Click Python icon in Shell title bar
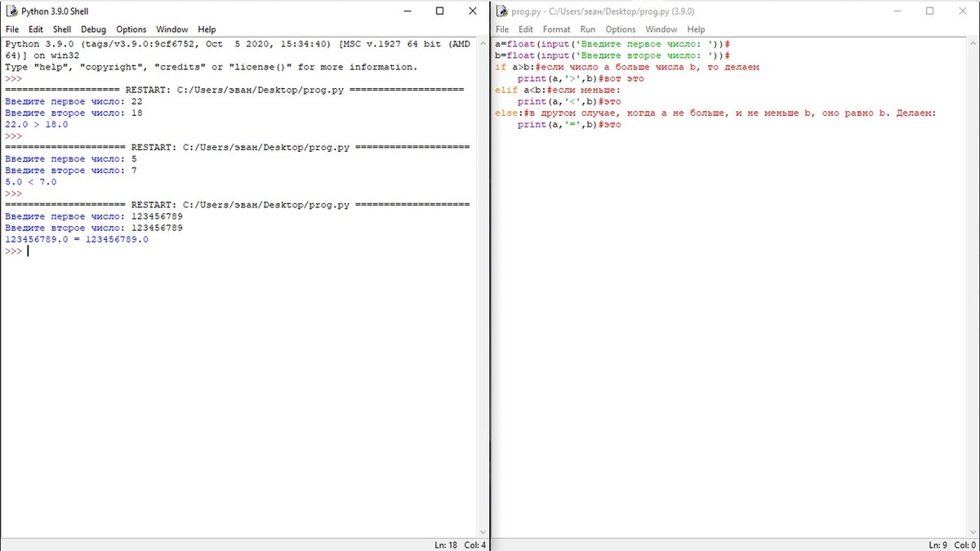980x551 pixels. tap(12, 11)
